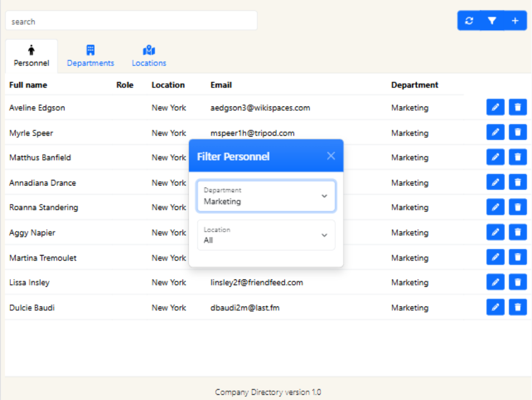
Task: Edit Roanna Standering's entry
Action: [x=495, y=207]
